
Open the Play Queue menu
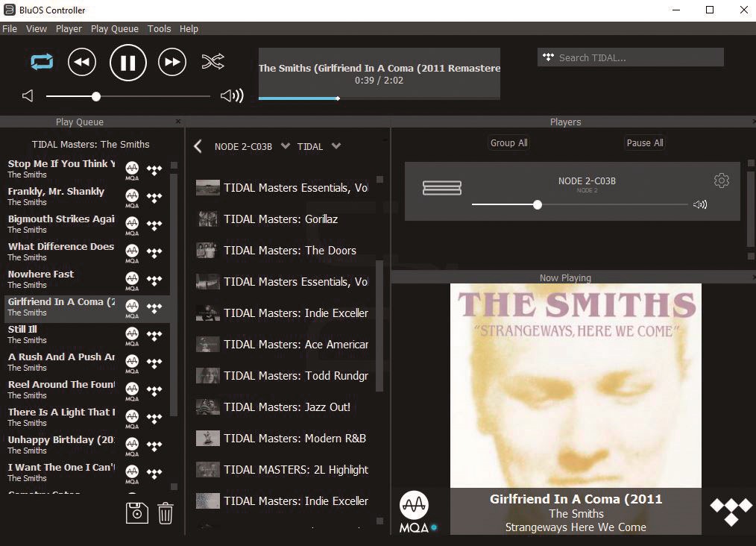pos(115,28)
